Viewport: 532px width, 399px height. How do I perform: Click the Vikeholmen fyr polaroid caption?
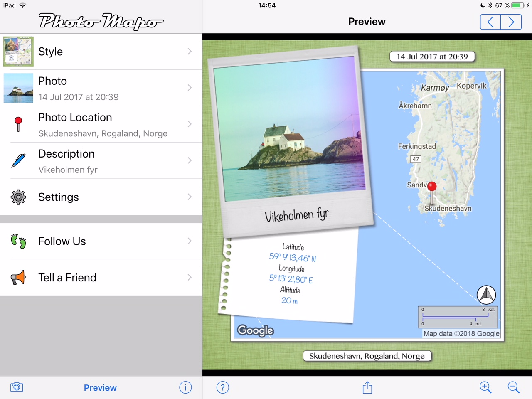click(296, 215)
